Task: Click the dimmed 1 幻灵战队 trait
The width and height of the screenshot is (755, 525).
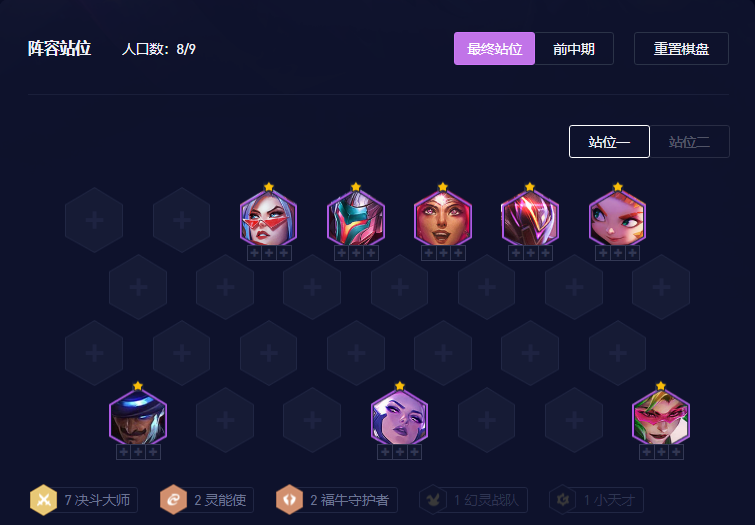Action: 473,500
